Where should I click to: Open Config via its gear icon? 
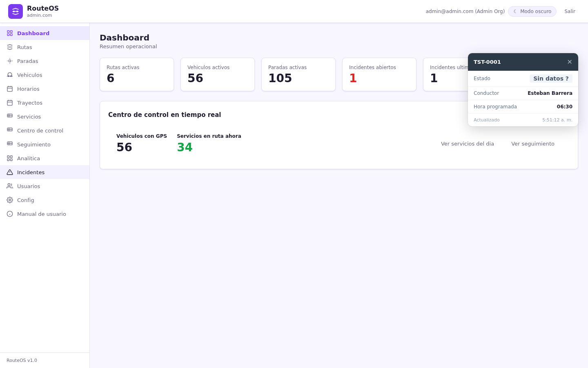point(10,200)
